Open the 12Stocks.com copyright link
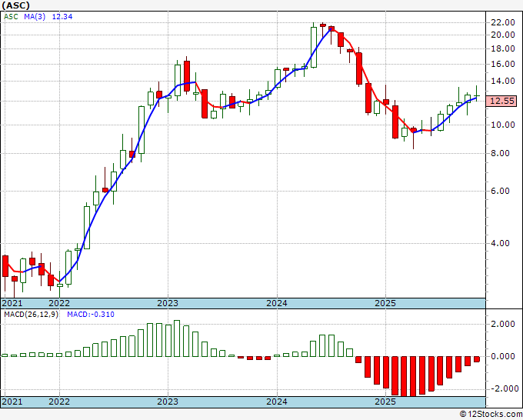 pyautogui.click(x=491, y=415)
